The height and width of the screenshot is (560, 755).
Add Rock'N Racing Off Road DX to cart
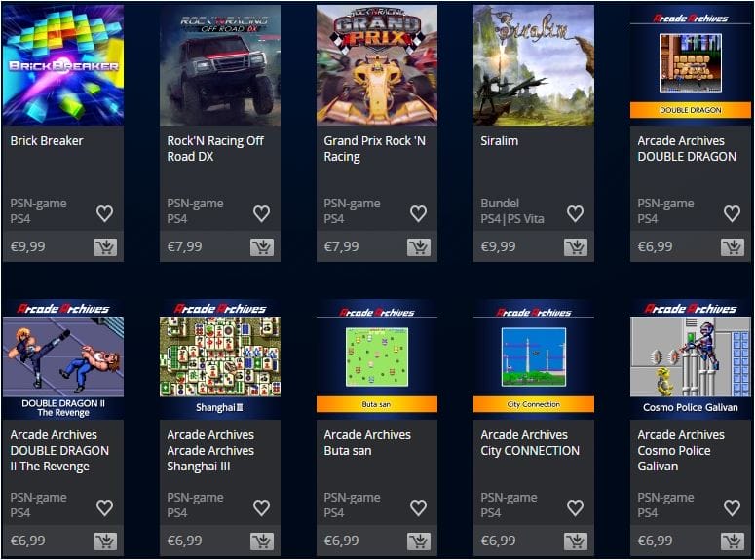point(262,247)
